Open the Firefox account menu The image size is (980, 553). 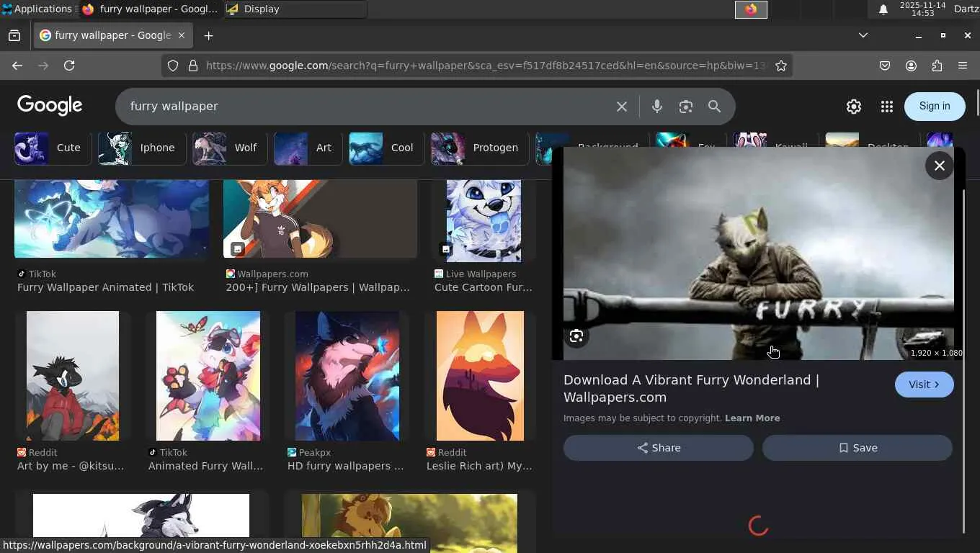[x=911, y=66]
